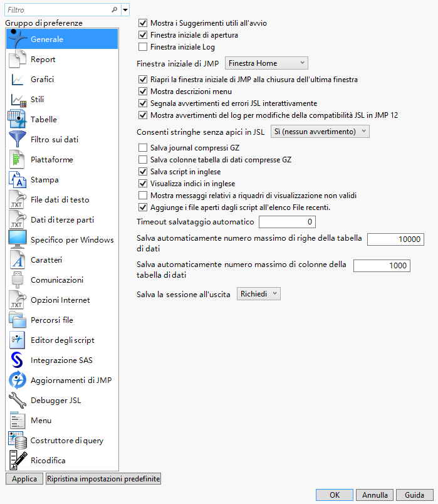Open the Sì (nessun avvertimento) dropdown
This screenshot has height=504, width=438.
point(320,132)
